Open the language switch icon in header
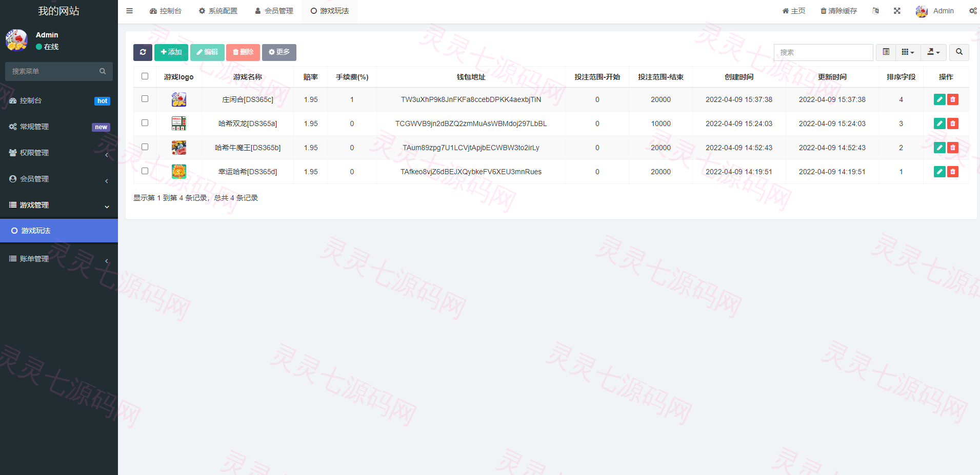Image resolution: width=980 pixels, height=475 pixels. pyautogui.click(x=875, y=11)
